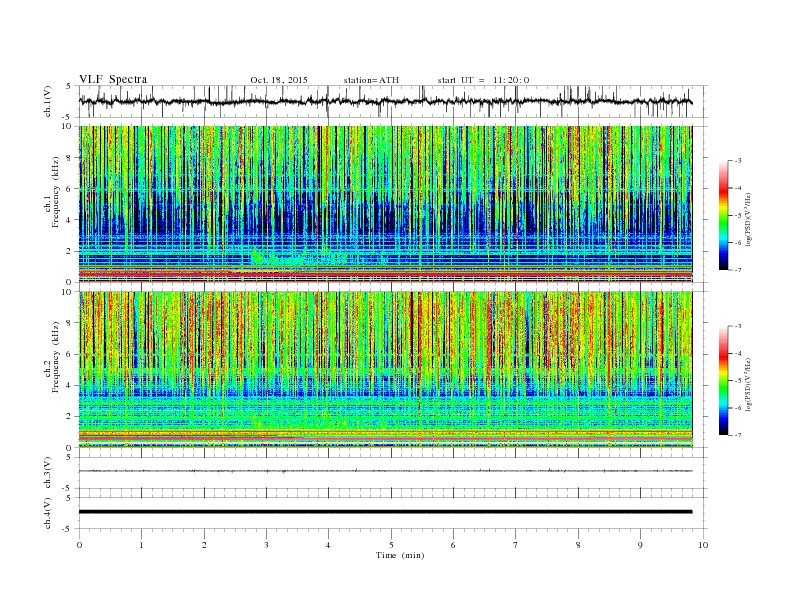Click time axis tick label "3"
792x612 pixels.
point(266,545)
